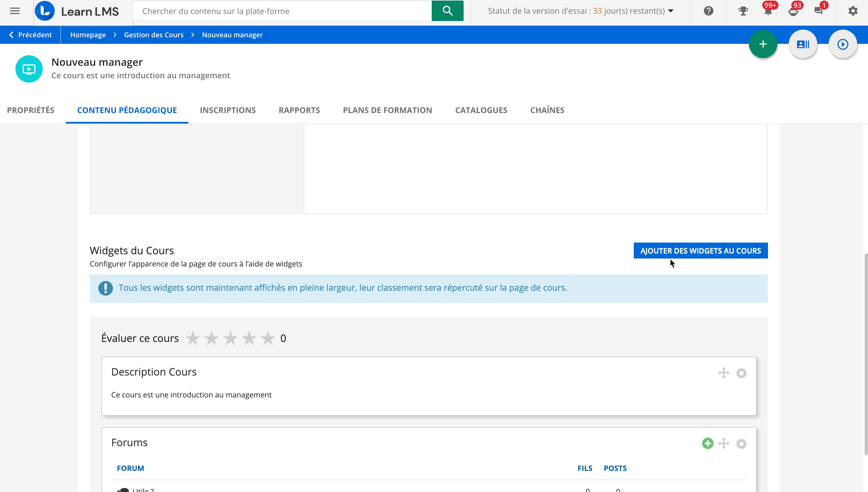
Task: Switch to the Inscriptions tab
Action: click(228, 110)
